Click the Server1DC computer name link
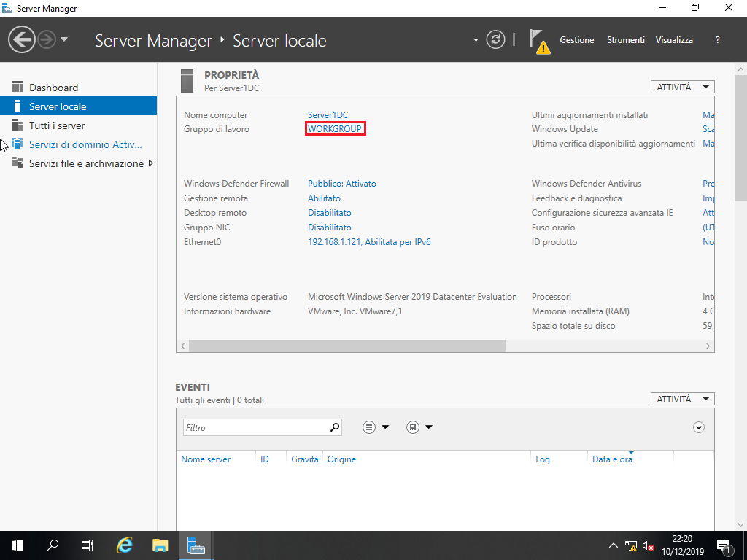Image resolution: width=747 pixels, height=560 pixels. [x=328, y=114]
